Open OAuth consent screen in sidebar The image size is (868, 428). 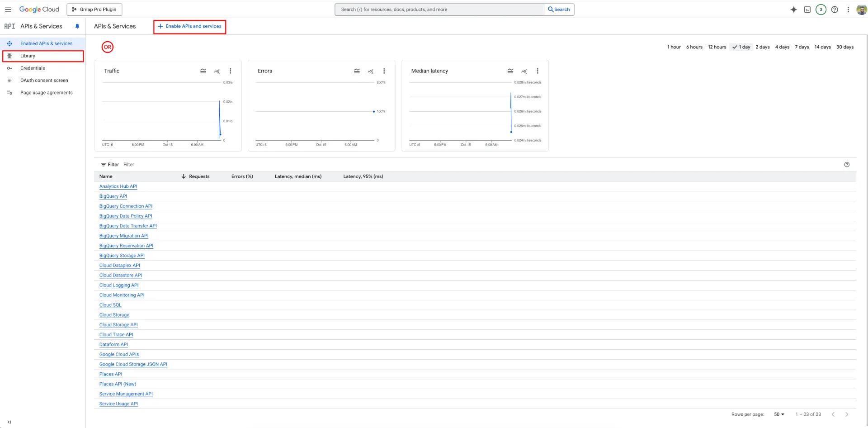click(x=42, y=80)
